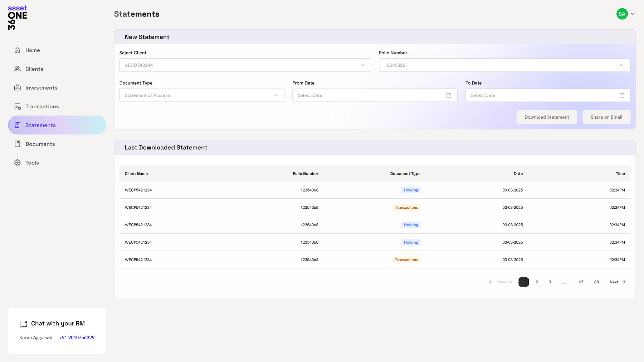Open the Home sidebar icon
This screenshot has height=362, width=644.
[x=17, y=50]
